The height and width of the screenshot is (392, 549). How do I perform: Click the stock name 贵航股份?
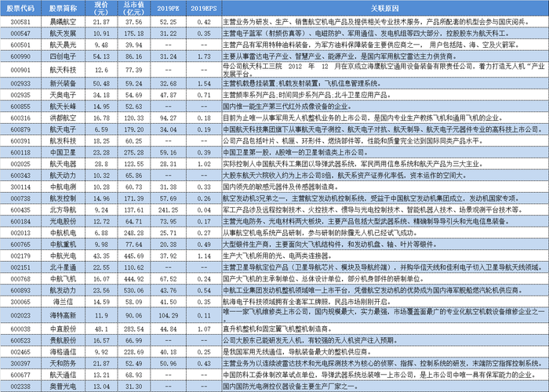pos(63,340)
